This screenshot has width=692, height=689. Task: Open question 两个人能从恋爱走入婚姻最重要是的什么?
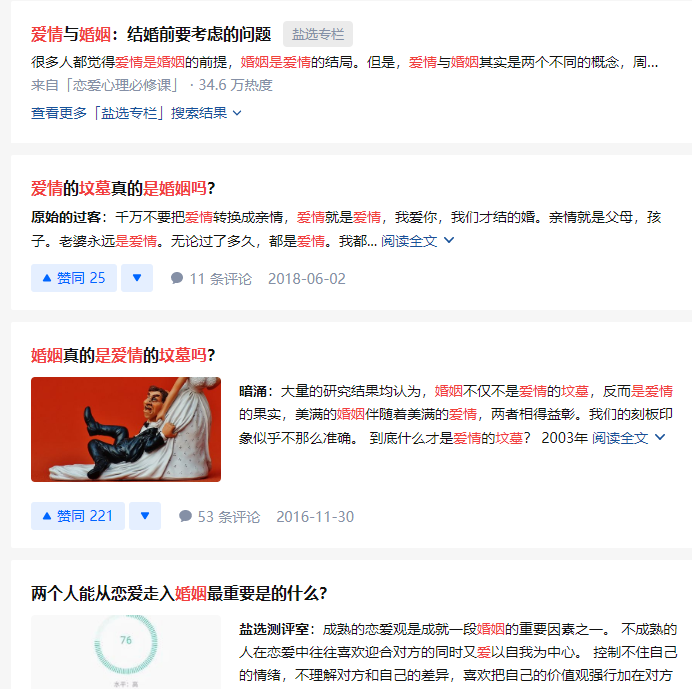pyautogui.click(x=179, y=593)
